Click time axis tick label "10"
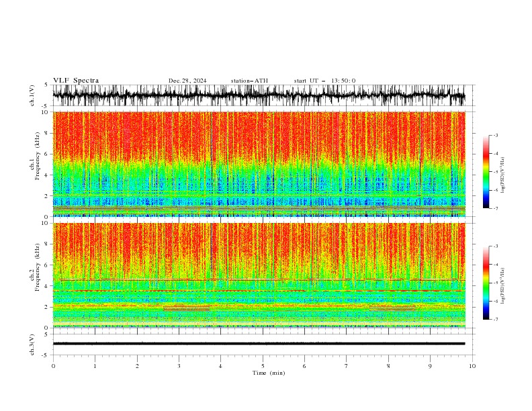This screenshot has height=411, width=532. pyautogui.click(x=472, y=366)
